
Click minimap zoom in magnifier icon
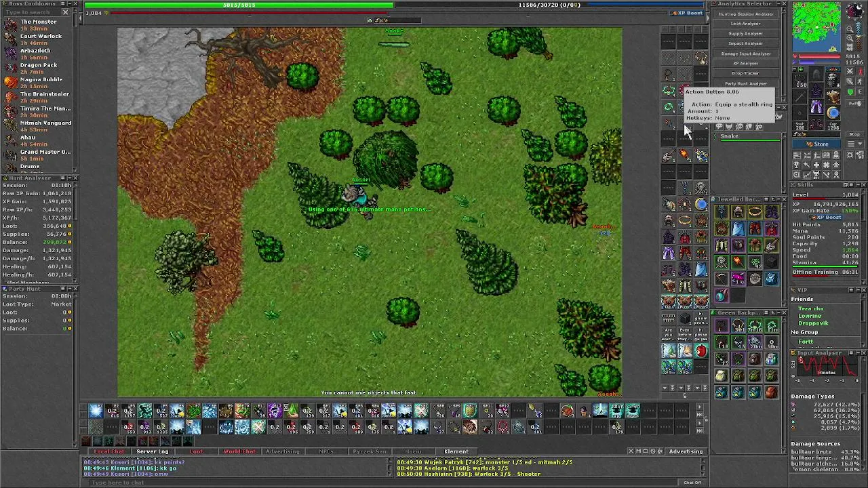click(850, 38)
